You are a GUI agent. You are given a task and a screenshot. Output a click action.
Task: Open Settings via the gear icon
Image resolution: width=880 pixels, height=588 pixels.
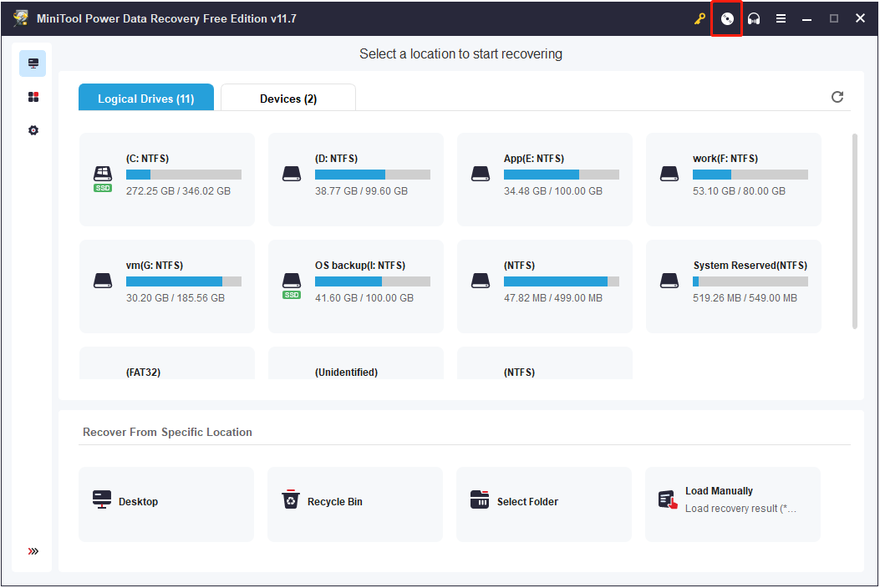click(x=33, y=129)
